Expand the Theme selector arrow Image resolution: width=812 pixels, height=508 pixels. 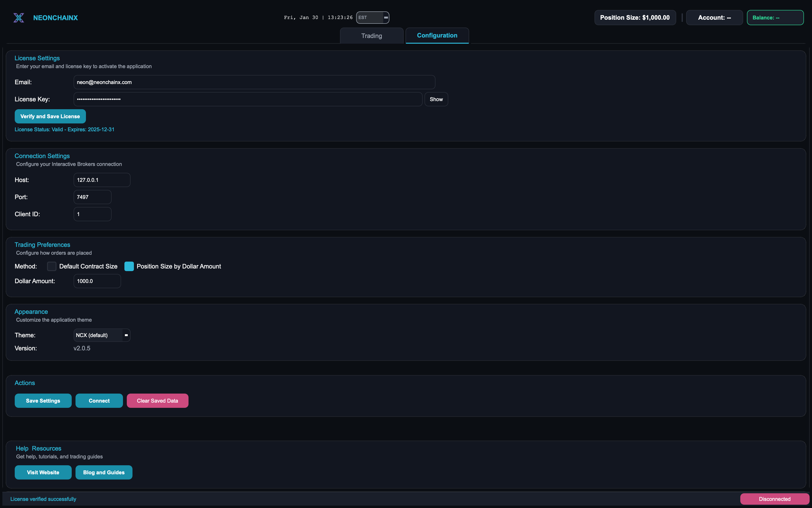(x=126, y=335)
